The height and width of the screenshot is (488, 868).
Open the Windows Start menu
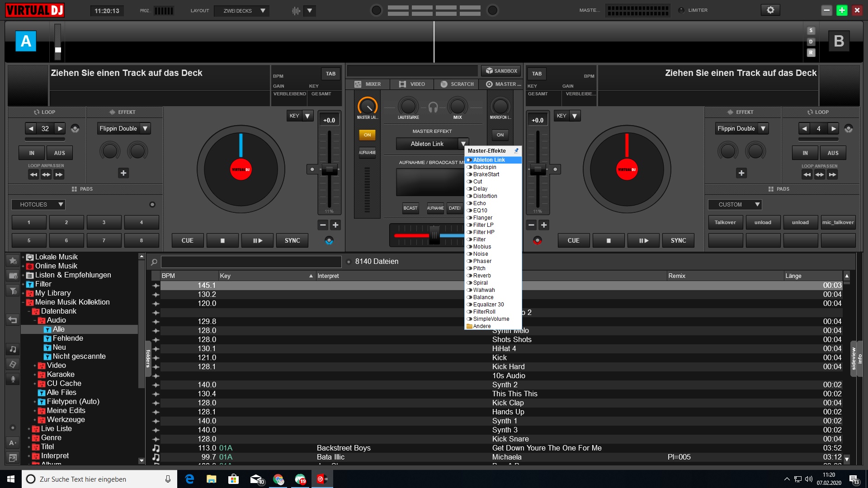11,479
